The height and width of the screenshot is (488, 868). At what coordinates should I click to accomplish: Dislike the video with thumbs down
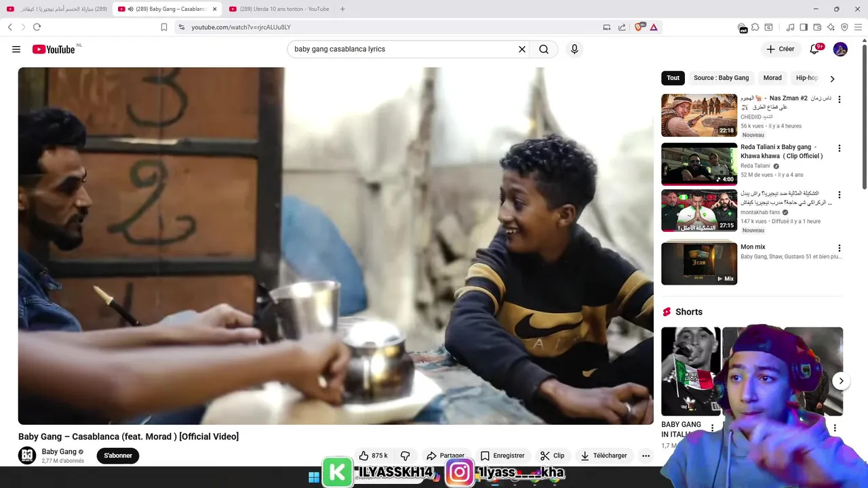406,455
